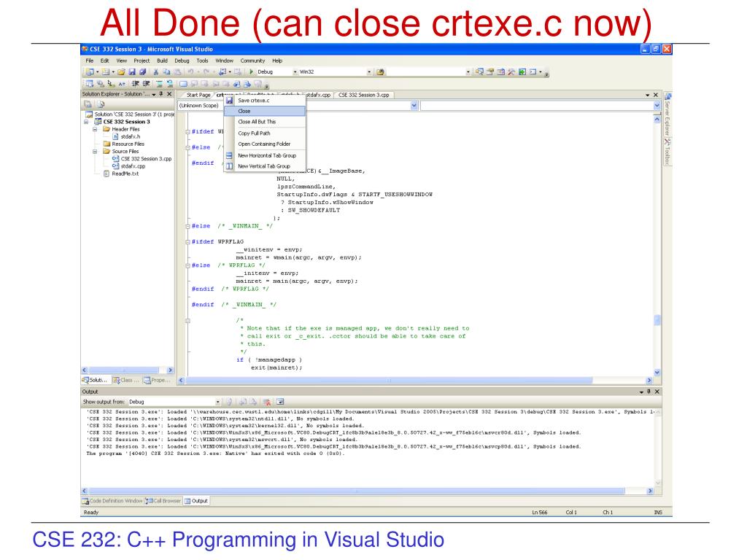Click the code editor vertical scrollbar thumb

657,320
